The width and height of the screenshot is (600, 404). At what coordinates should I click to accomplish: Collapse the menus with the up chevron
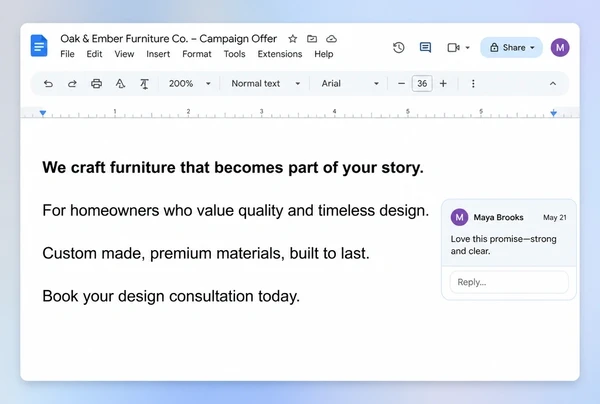(x=553, y=83)
